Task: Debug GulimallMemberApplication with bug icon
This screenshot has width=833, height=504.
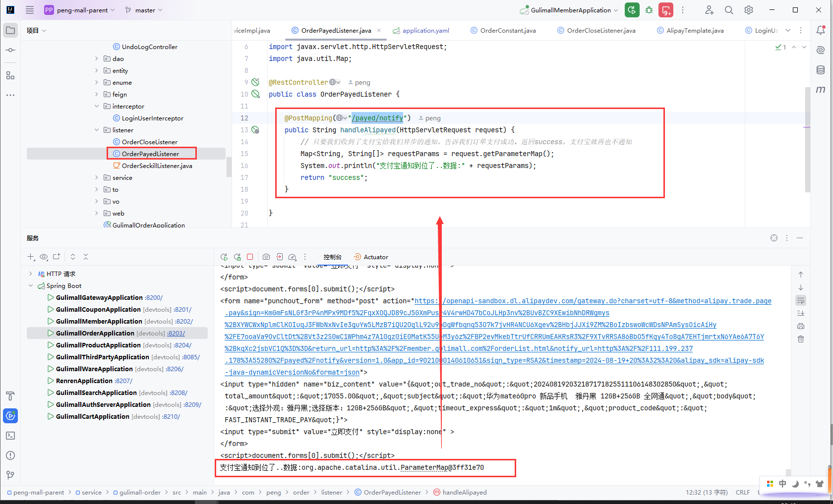Action: coord(649,10)
